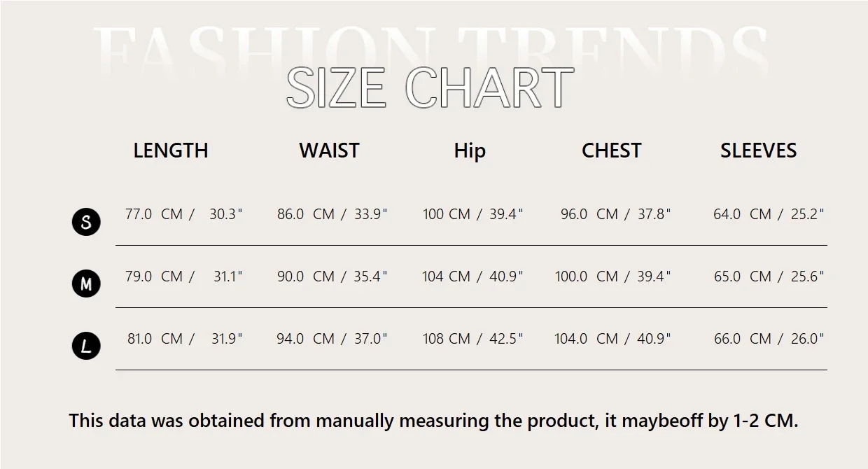Screen dimensions: 868x469
Task: Click the S size circle icon
Action: click(x=86, y=222)
